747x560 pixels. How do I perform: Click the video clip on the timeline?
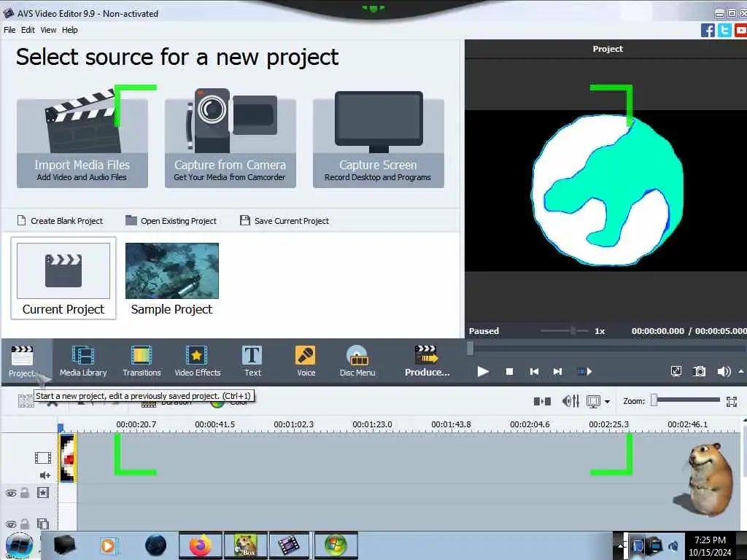[x=67, y=458]
